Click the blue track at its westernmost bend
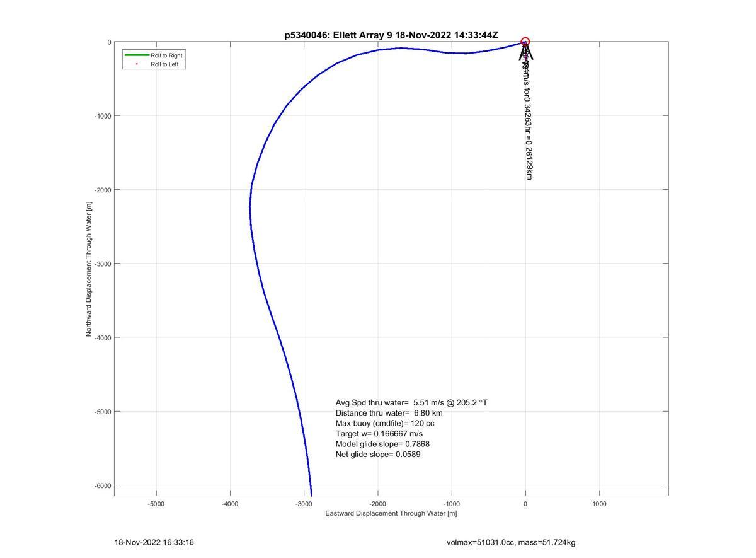 pos(249,207)
